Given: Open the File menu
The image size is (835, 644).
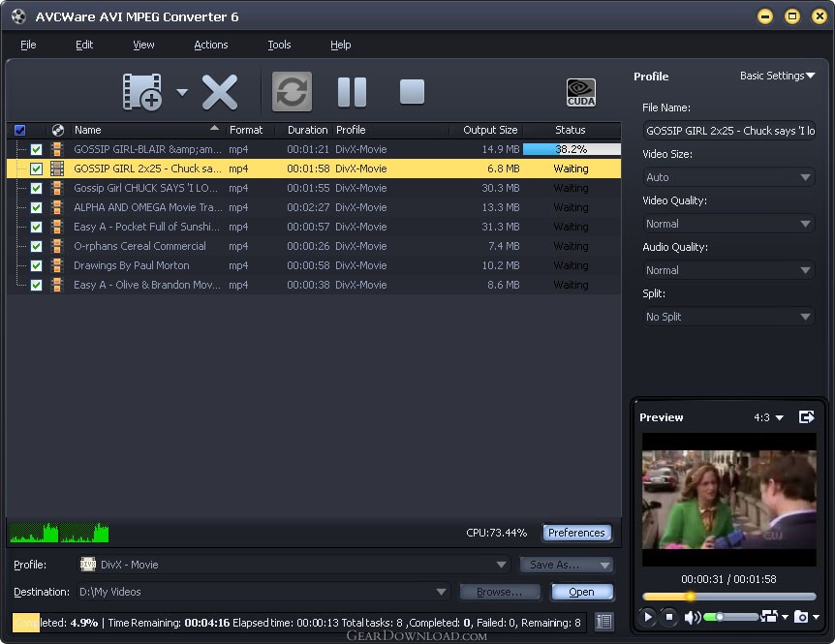Looking at the screenshot, I should pyautogui.click(x=28, y=45).
